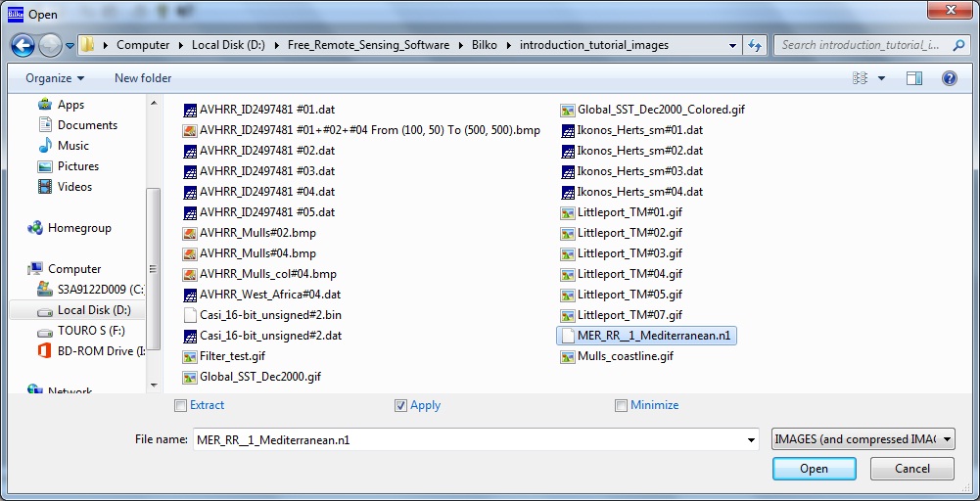Tick the Minimize checkbox
The image size is (980, 501).
[x=621, y=405]
